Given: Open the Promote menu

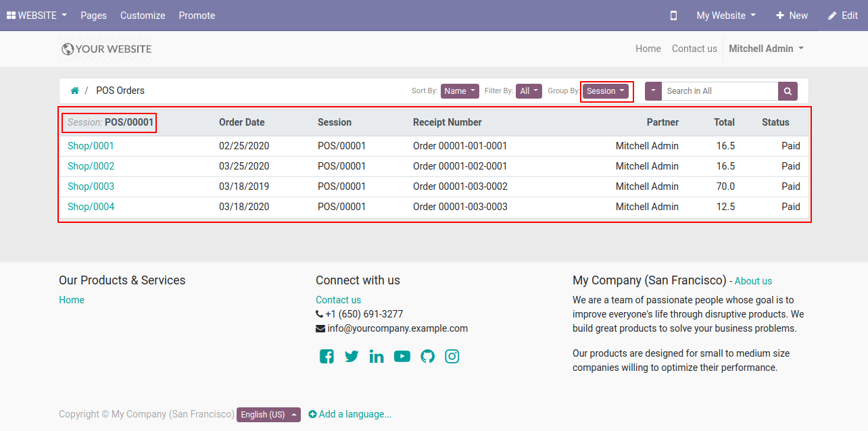Looking at the screenshot, I should [x=197, y=16].
